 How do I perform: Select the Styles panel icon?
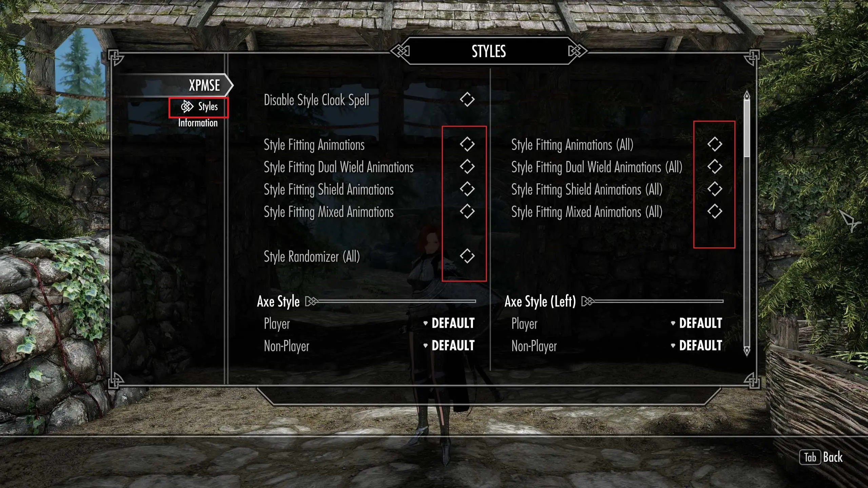pyautogui.click(x=186, y=106)
